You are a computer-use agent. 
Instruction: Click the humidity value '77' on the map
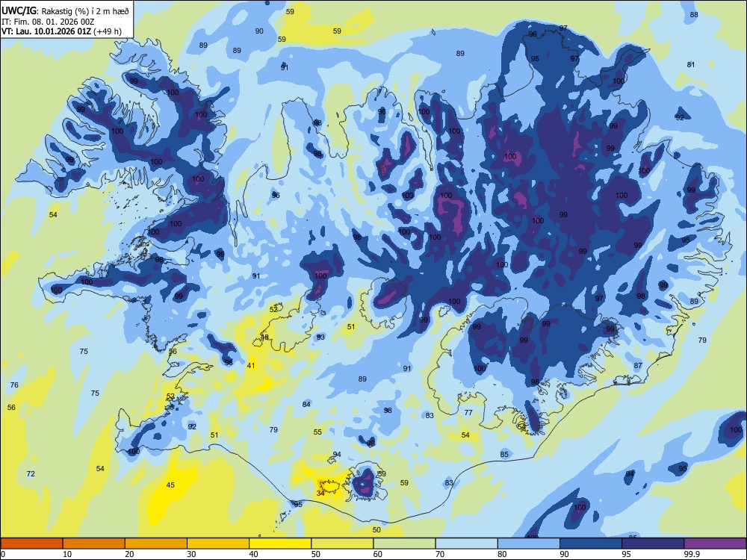click(x=469, y=413)
